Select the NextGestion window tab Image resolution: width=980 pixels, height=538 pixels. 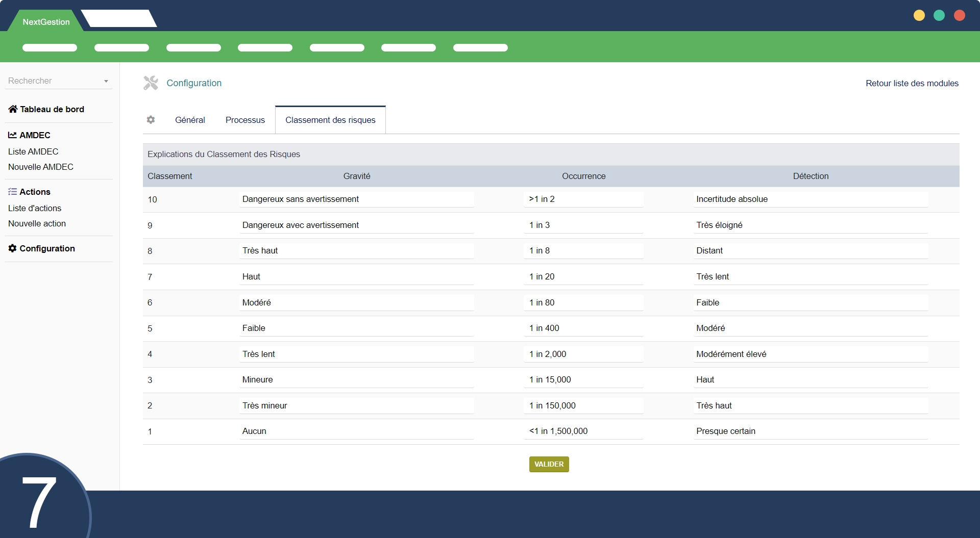[x=46, y=22]
